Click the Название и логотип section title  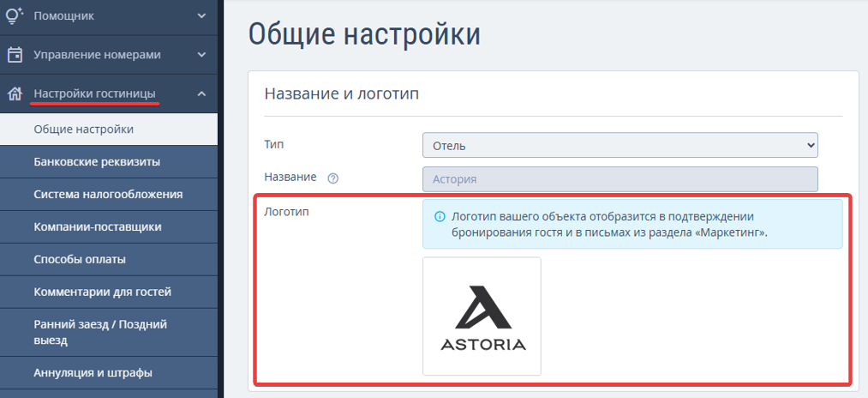[342, 93]
